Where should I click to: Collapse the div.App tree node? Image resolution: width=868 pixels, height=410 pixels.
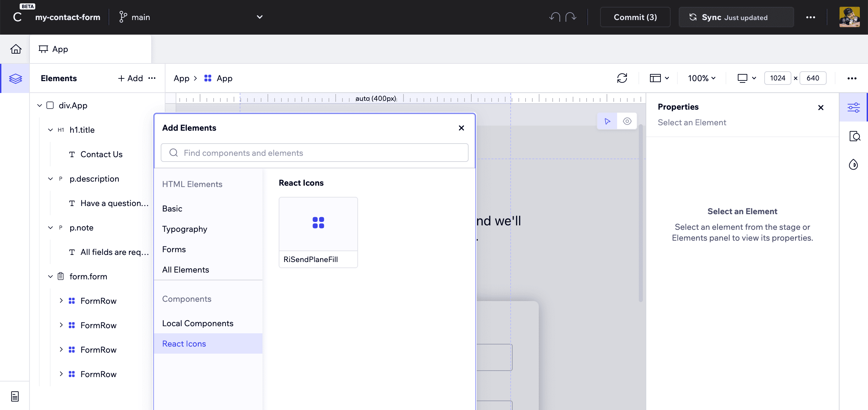[40, 106]
